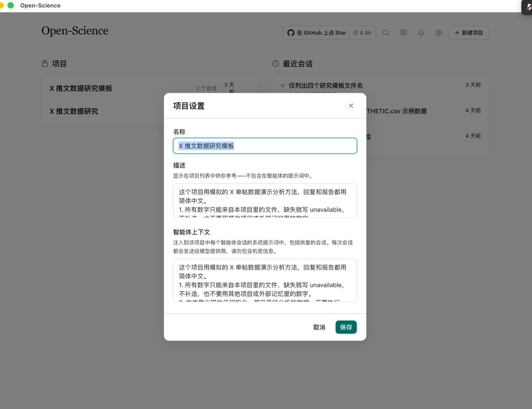
Task: Open conversation ending with THETIC.csv 示例数据
Action: [396, 111]
